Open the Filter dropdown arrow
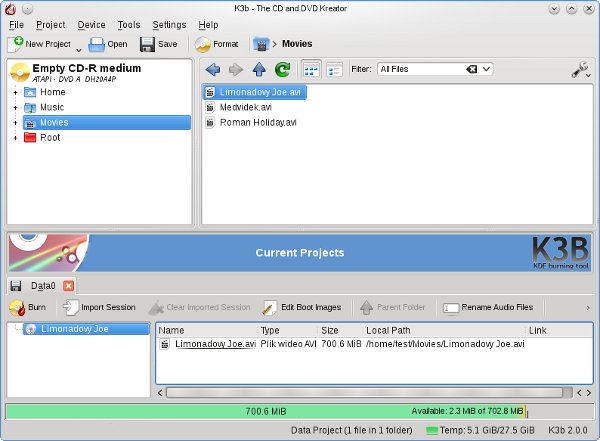The image size is (600, 441). (486, 69)
